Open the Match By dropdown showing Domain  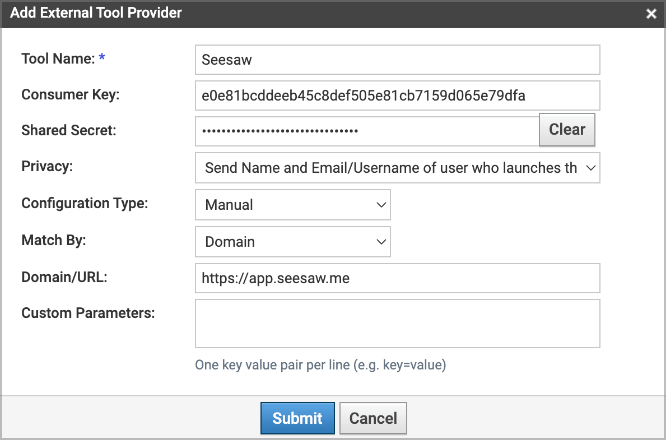pyautogui.click(x=292, y=241)
